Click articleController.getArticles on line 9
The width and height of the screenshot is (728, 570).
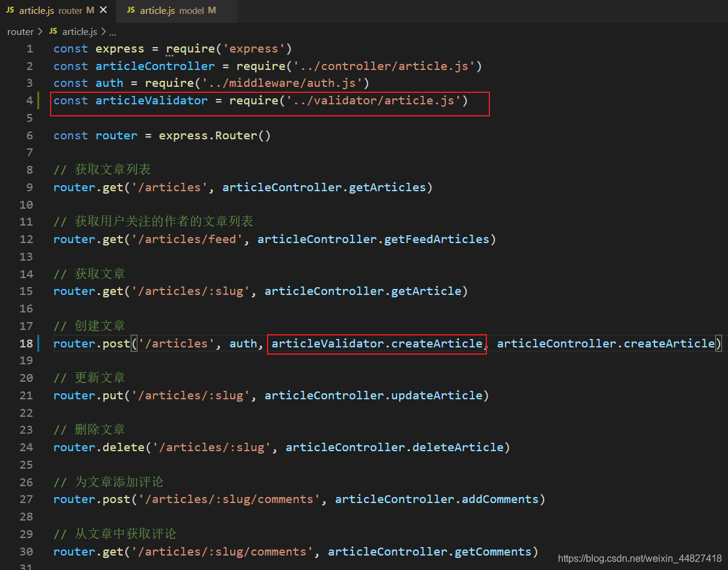[324, 188]
